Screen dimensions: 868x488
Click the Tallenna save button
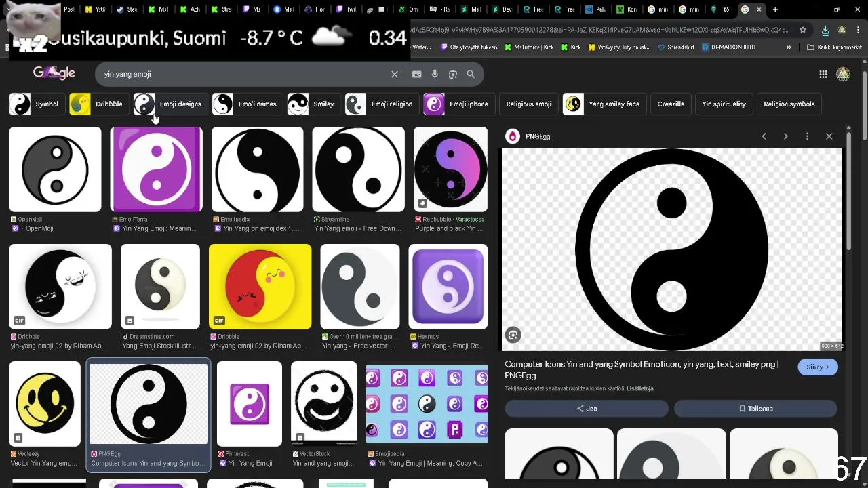click(755, 409)
